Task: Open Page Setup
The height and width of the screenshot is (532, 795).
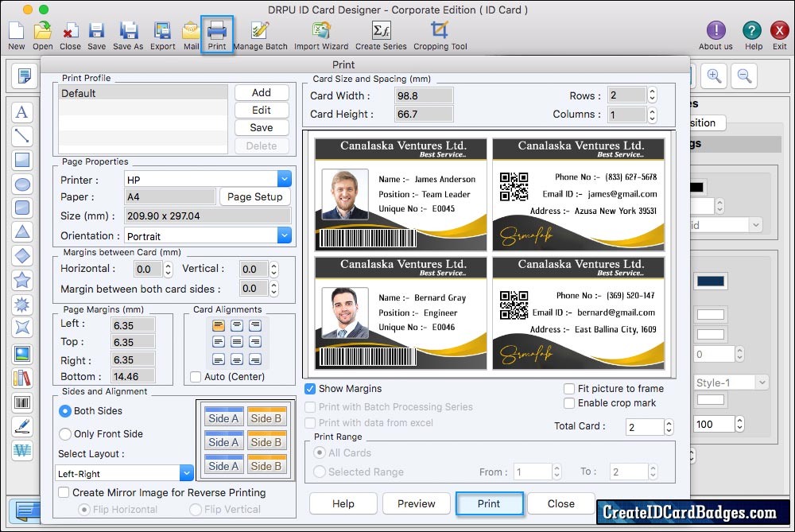Action: point(255,196)
